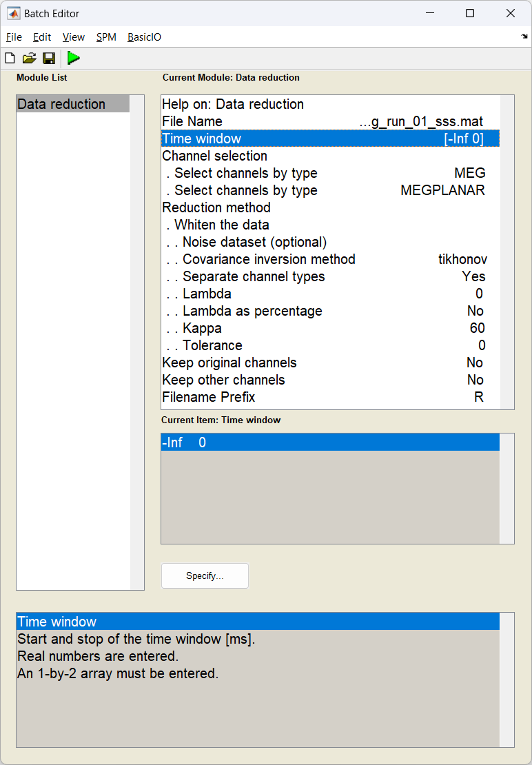The width and height of the screenshot is (532, 765).
Task: Click the MATLAB logo in title bar
Action: coord(13,13)
